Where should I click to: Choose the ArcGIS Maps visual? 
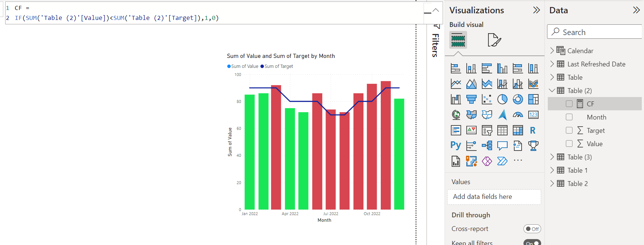(471, 161)
